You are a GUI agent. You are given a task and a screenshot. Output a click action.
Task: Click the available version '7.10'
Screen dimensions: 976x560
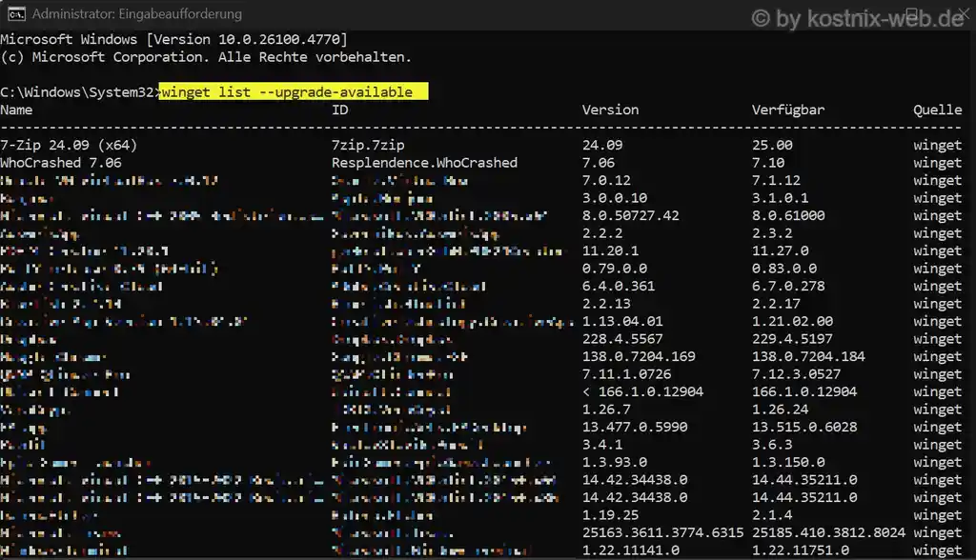[768, 163]
